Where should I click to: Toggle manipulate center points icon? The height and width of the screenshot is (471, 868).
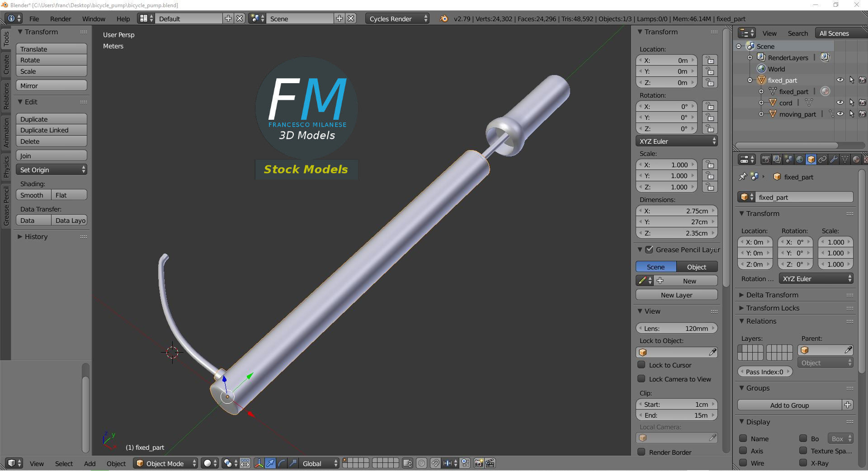click(x=245, y=463)
